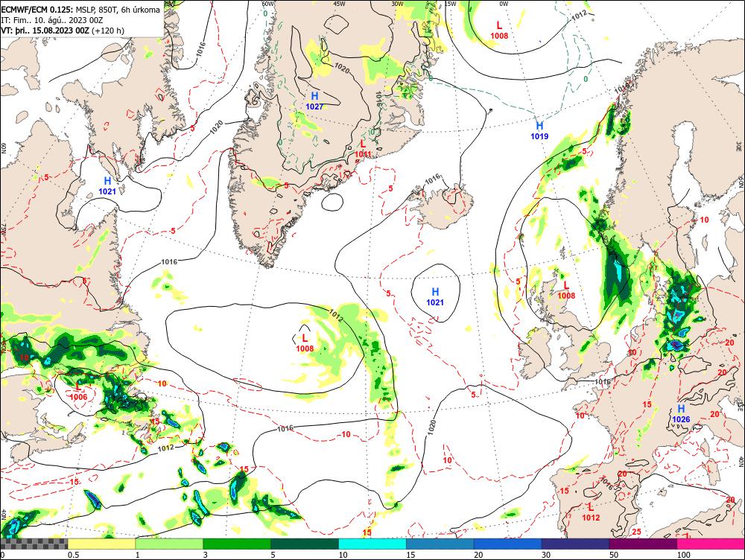
Task: Click the red 10 isotherm label near Sweden
Action: 704,220
